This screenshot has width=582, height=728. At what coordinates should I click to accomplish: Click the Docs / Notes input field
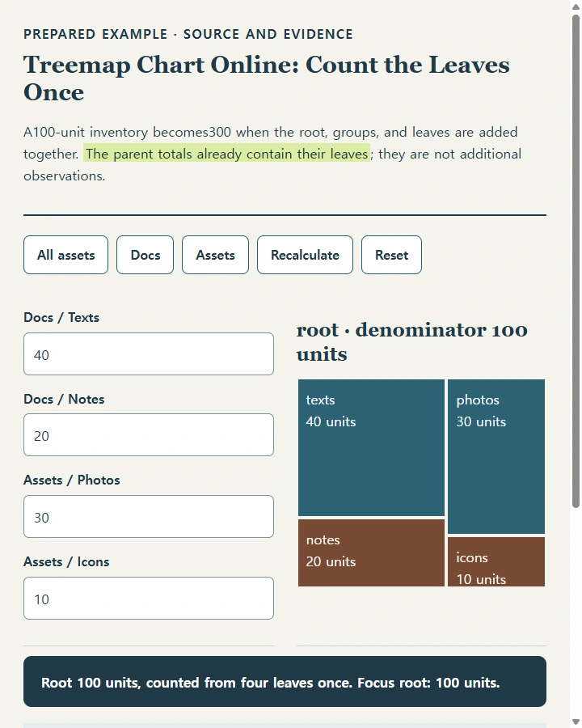click(x=149, y=435)
